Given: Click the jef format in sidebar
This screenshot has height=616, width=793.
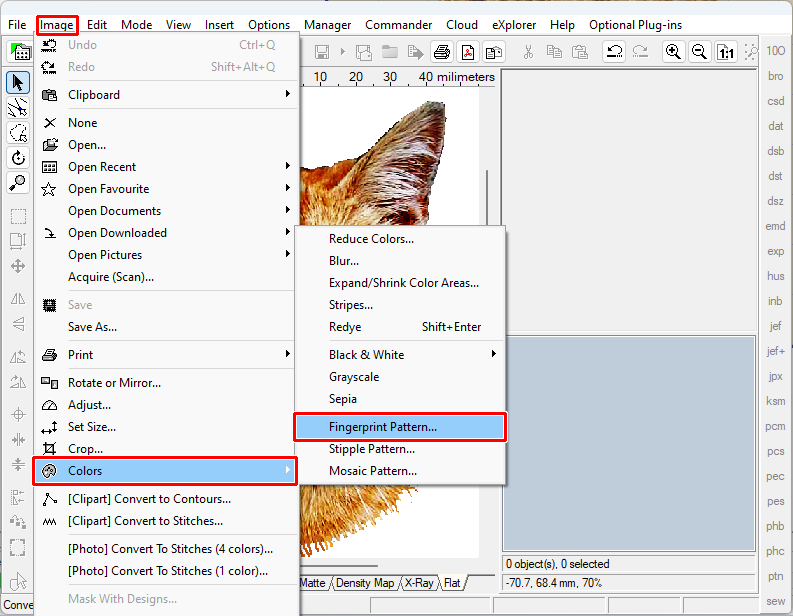Looking at the screenshot, I should click(775, 326).
